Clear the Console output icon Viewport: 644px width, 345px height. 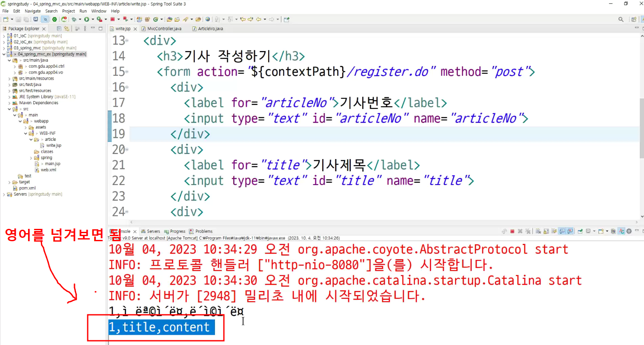click(538, 231)
